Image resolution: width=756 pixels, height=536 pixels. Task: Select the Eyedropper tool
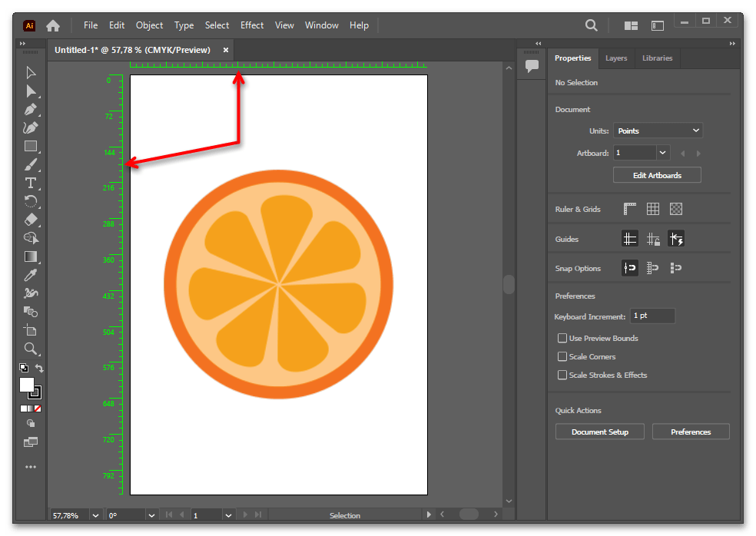coord(31,275)
